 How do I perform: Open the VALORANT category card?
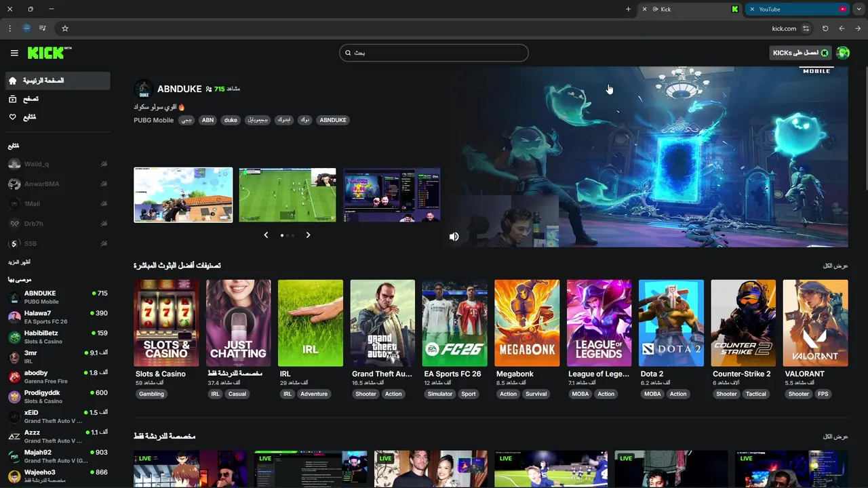click(x=815, y=323)
